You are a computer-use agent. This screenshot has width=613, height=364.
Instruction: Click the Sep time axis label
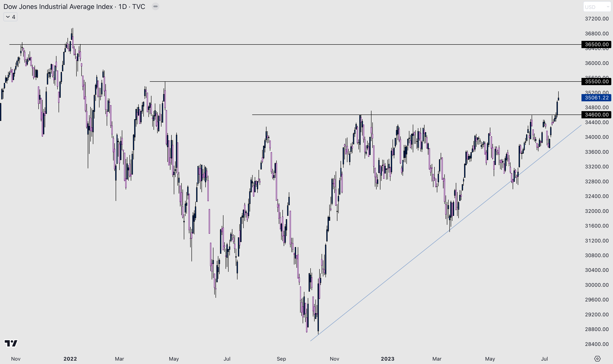pos(281,359)
